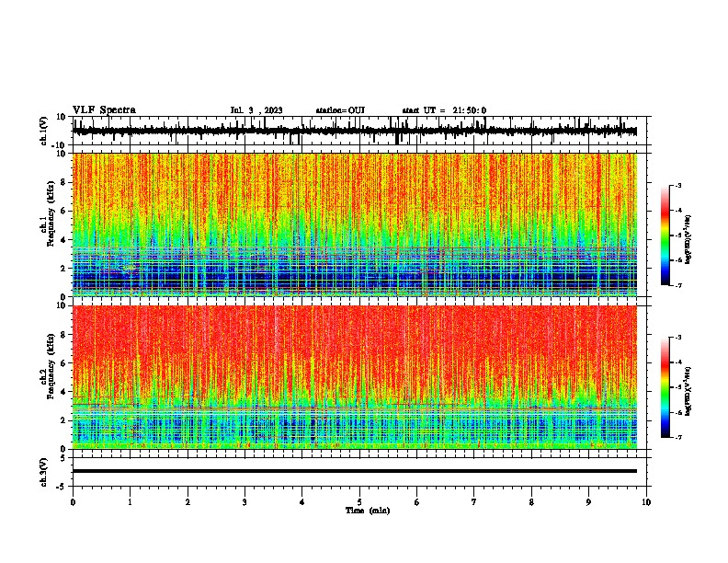Click the upper ch.1 color scale bar
This screenshot has height=563, width=728.
[x=665, y=236]
